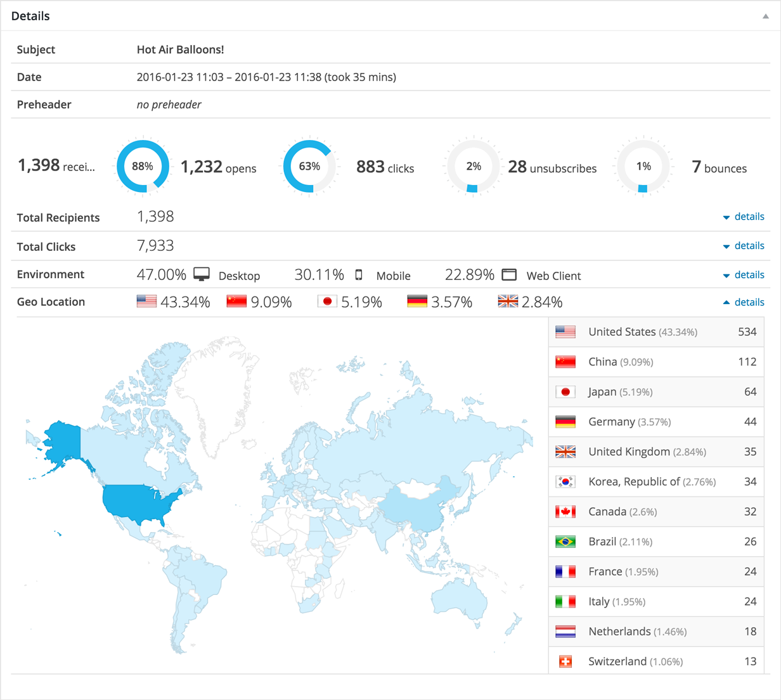Screen dimensions: 781x700
Task: Select United States row in country list
Action: [x=655, y=332]
